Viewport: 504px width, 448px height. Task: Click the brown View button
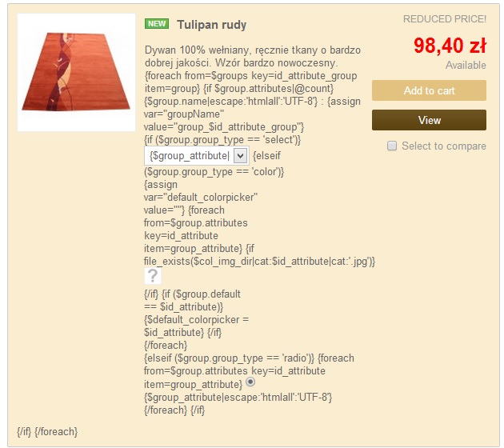point(429,120)
